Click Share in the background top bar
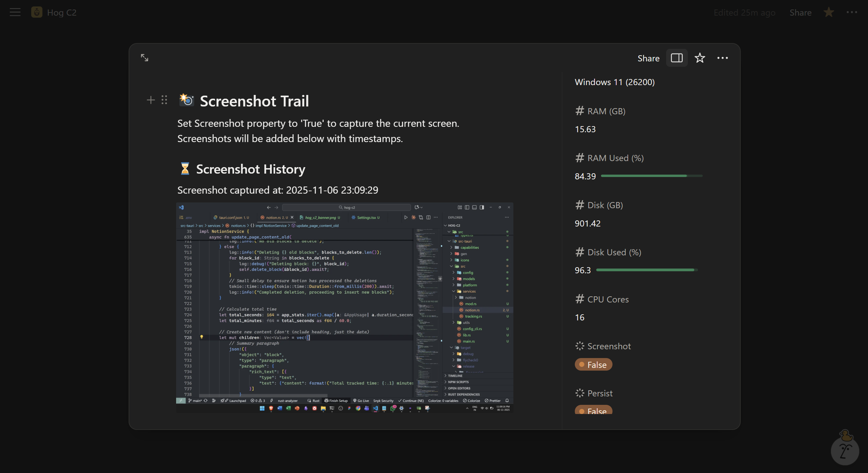The height and width of the screenshot is (473, 868). [x=800, y=13]
